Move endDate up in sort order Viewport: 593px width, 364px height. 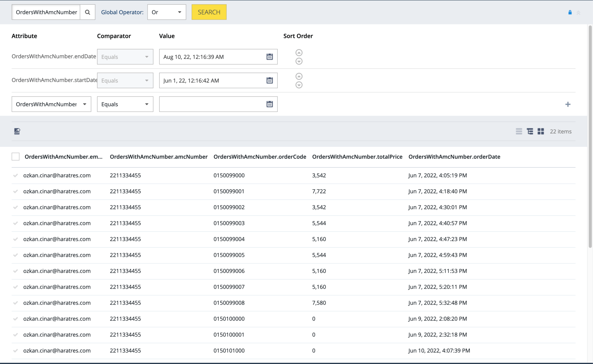[x=299, y=53]
